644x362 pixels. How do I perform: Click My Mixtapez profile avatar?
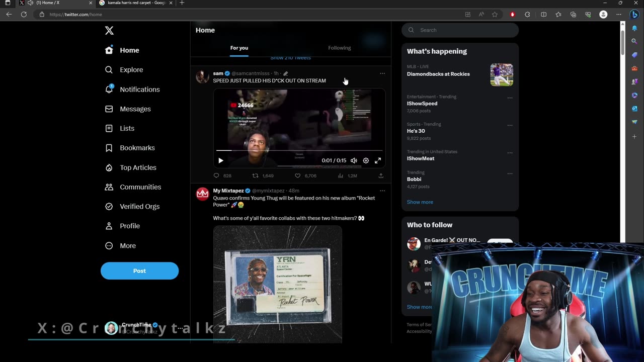click(x=202, y=194)
